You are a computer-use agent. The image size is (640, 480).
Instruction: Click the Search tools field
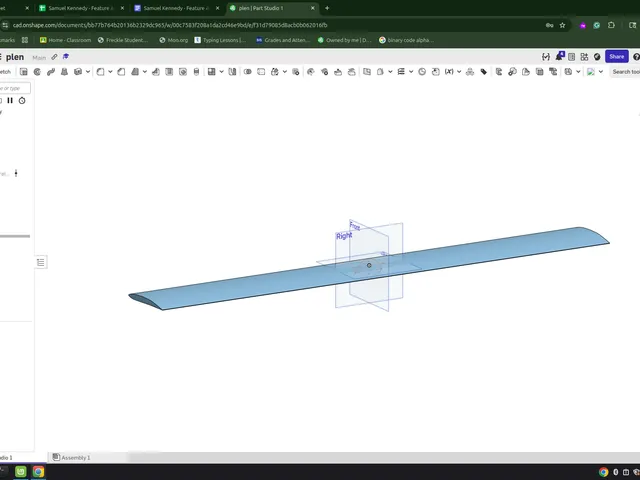(625, 72)
